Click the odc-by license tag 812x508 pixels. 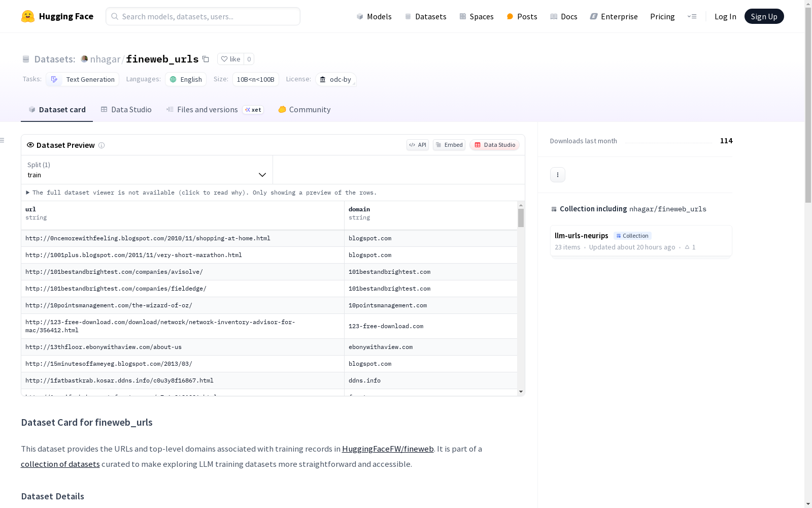pyautogui.click(x=336, y=79)
